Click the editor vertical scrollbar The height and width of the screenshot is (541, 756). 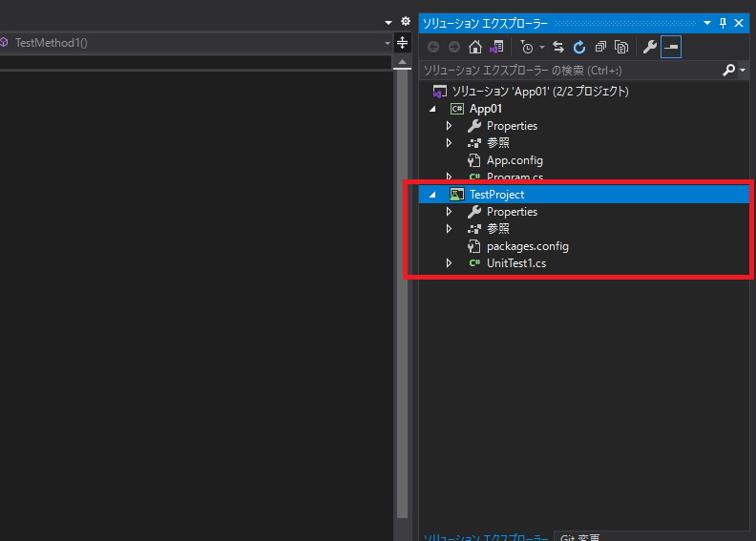click(402, 286)
